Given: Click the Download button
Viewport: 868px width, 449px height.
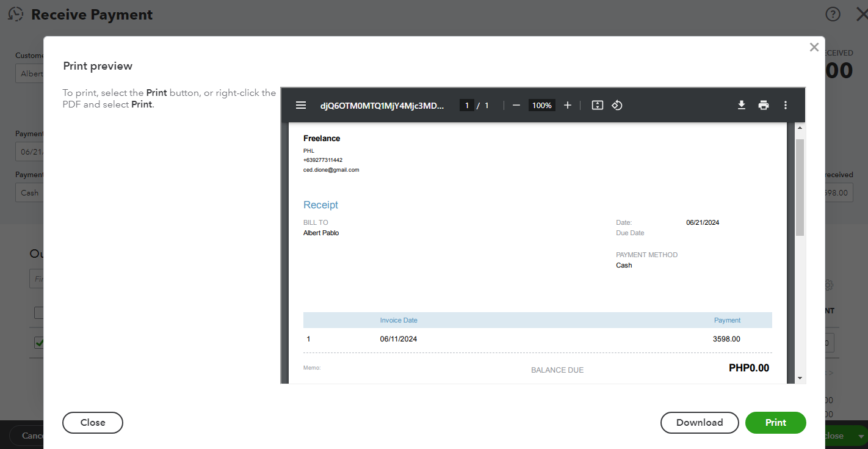Looking at the screenshot, I should tap(700, 423).
